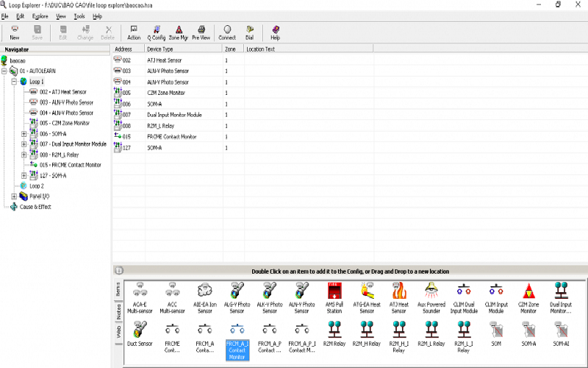Select ALN-V Photo Sensor palette item
588x368 pixels.
[x=302, y=298]
